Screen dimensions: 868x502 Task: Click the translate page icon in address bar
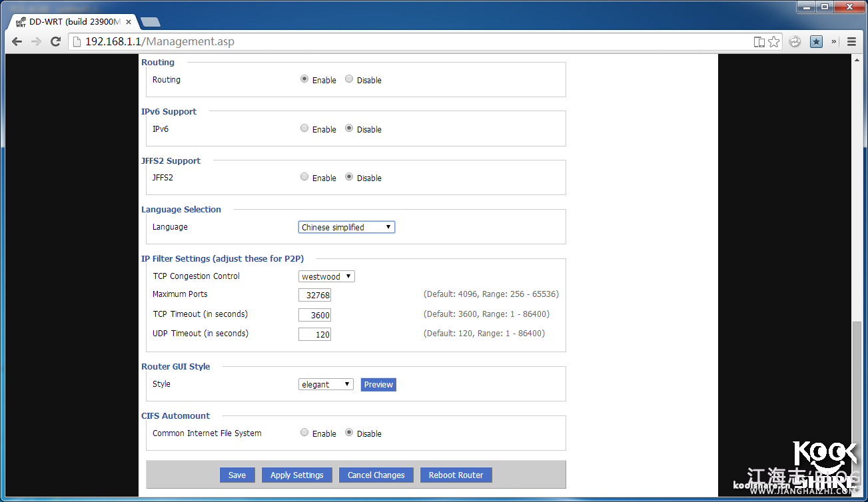click(759, 42)
